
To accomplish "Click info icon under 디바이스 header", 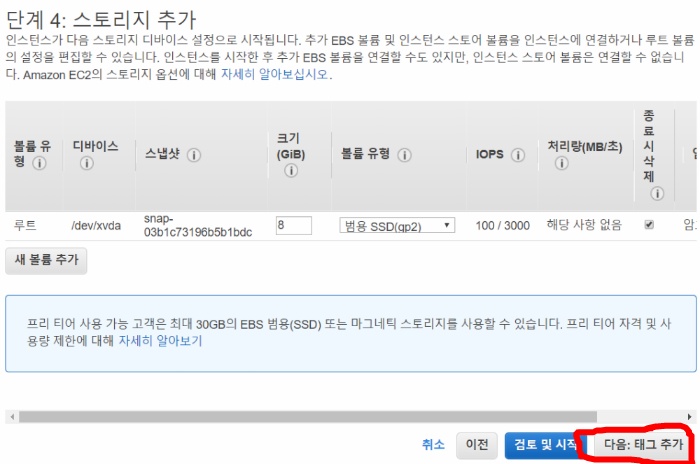I will click(87, 163).
